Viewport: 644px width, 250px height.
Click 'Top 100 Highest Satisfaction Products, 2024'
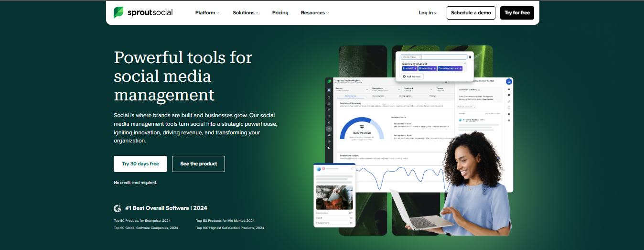pyautogui.click(x=230, y=228)
